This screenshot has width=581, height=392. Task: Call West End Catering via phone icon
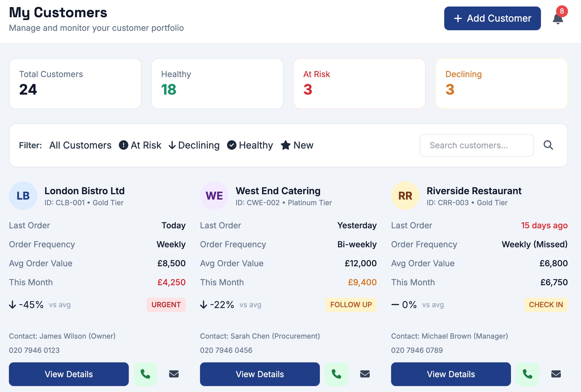336,374
